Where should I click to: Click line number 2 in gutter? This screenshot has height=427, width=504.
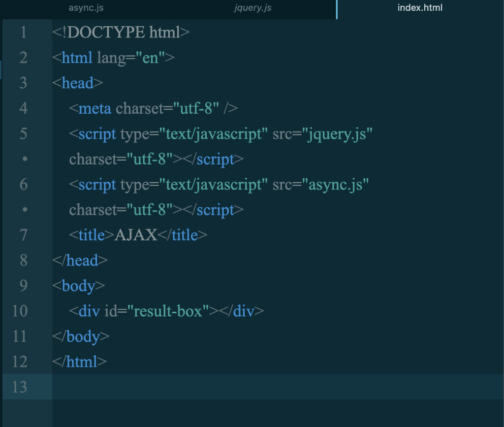pos(23,58)
